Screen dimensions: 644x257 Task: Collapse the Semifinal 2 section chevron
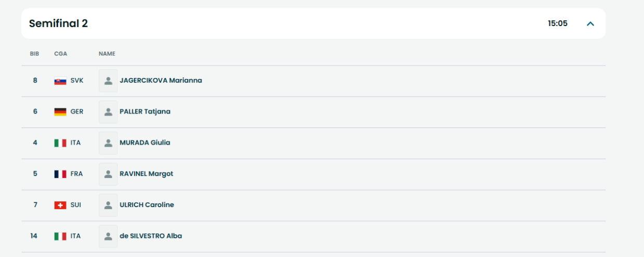590,23
